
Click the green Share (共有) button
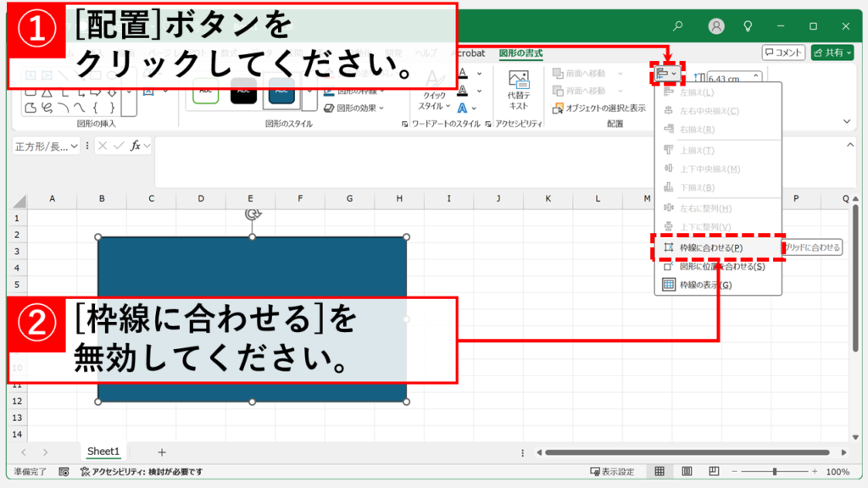coord(832,53)
